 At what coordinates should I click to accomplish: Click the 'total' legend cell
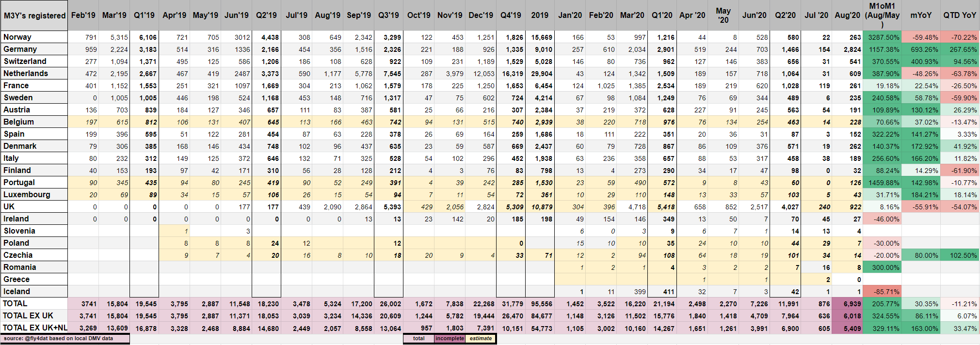(x=418, y=338)
